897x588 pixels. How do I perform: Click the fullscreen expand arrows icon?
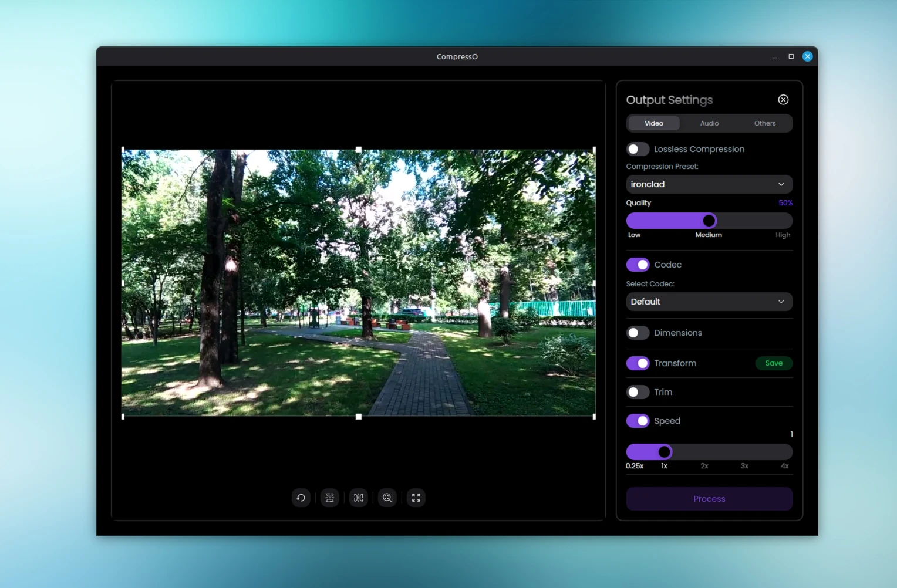[416, 498]
